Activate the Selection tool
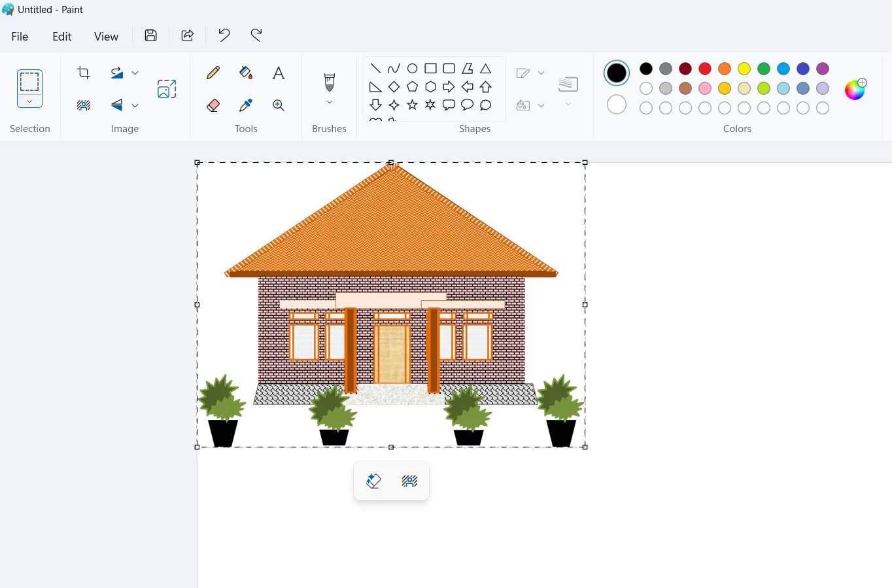892x588 pixels. [x=29, y=83]
